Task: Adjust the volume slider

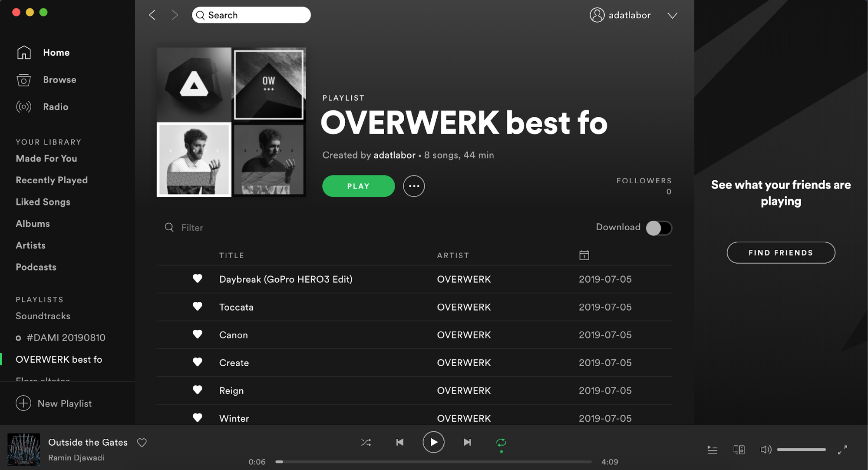Action: click(802, 450)
